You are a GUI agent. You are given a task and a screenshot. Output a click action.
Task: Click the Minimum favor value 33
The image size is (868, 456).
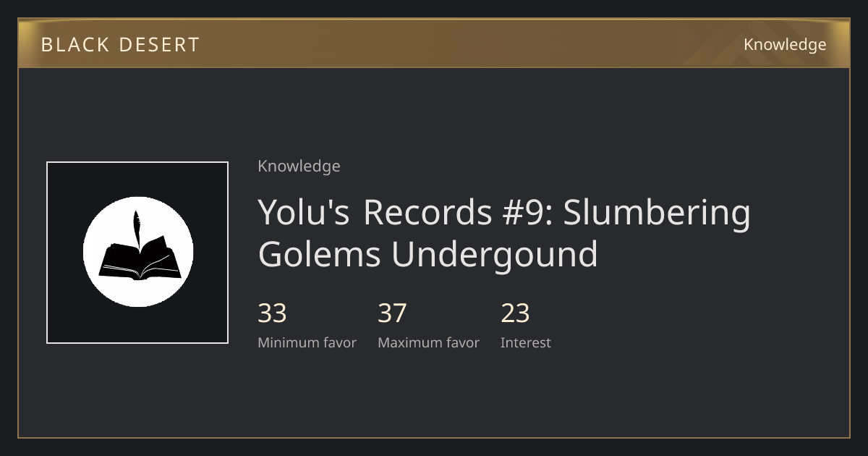272,313
